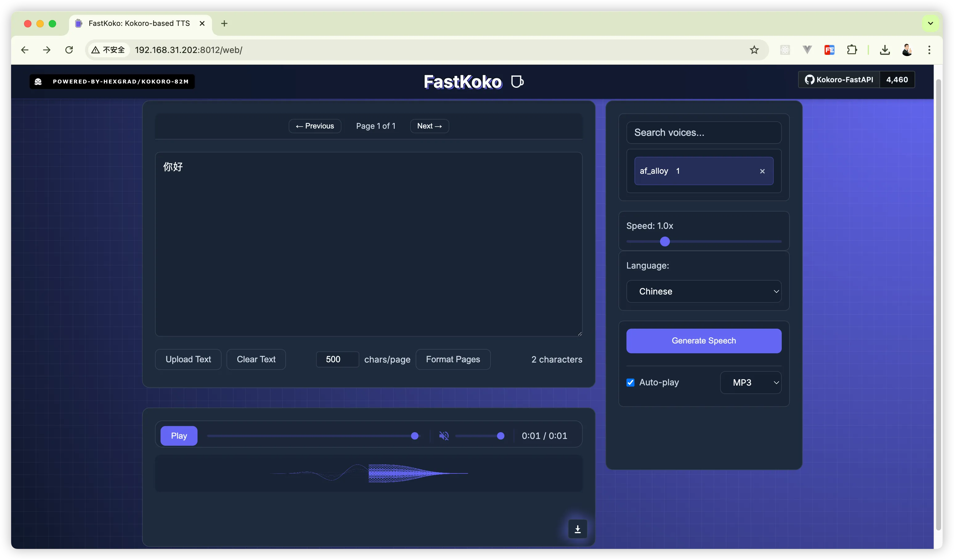Click the audio seek slider handle
Viewport: 954px width, 560px height.
point(415,436)
